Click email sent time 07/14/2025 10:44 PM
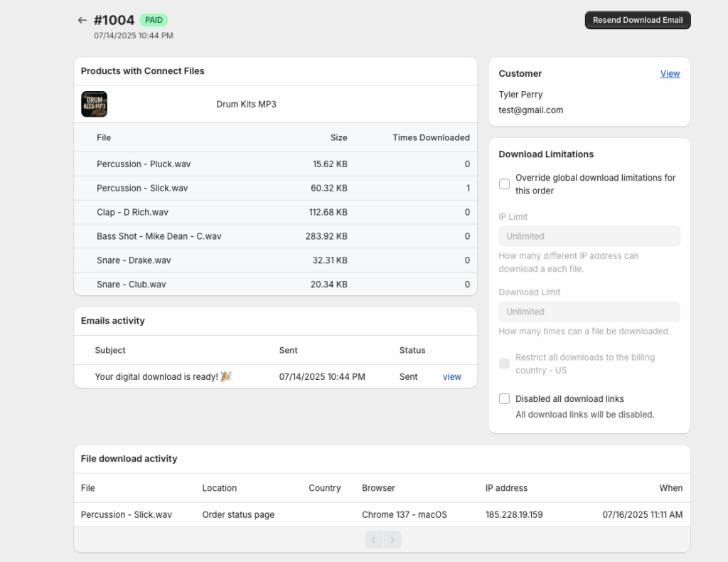This screenshot has height=562, width=728. tap(322, 376)
